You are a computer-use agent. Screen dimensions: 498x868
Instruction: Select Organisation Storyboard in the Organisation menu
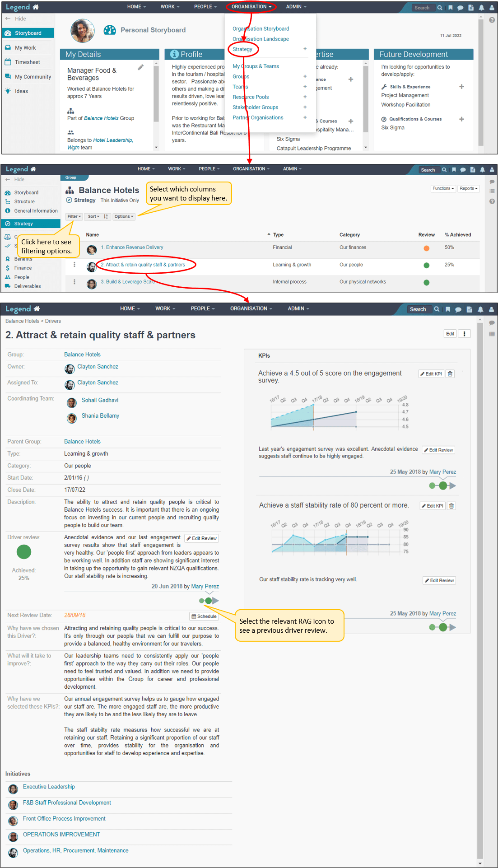tap(261, 28)
